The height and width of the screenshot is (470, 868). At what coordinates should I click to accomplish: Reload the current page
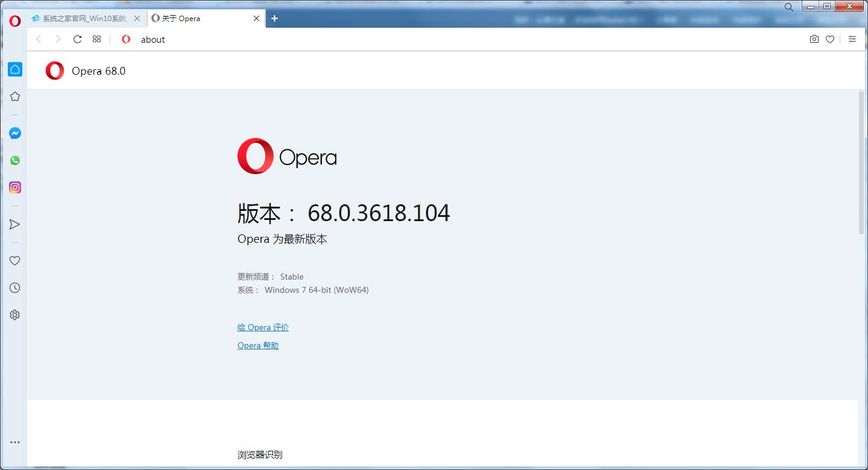[77, 39]
